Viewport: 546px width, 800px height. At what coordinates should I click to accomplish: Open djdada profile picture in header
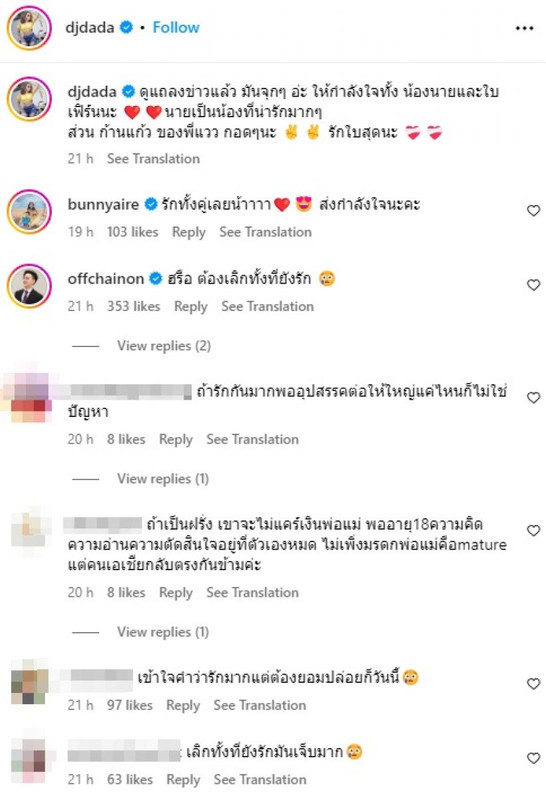tap(29, 28)
